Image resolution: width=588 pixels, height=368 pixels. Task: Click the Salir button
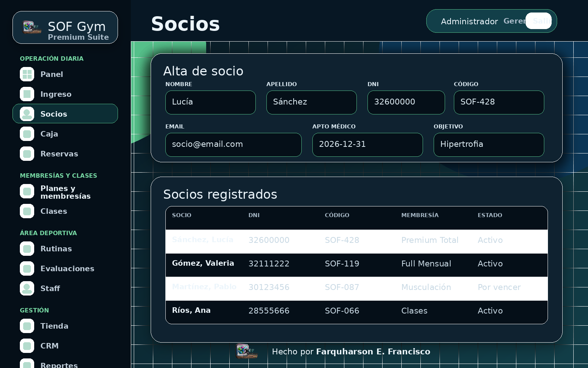tap(539, 21)
